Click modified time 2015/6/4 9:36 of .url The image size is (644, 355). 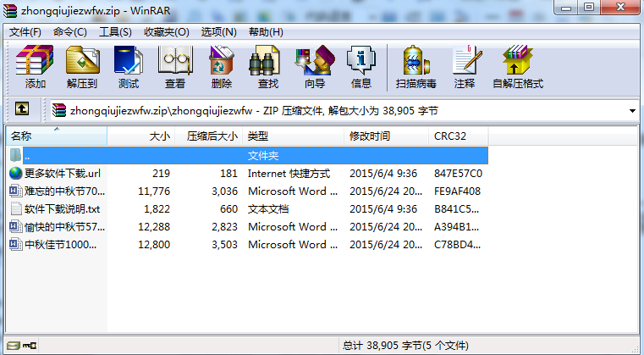pyautogui.click(x=383, y=173)
